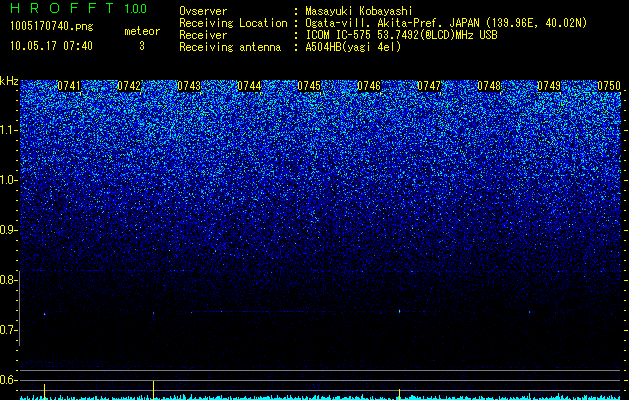The image size is (629, 400).
Task: Click the 0746 time marker
Action: pos(369,86)
